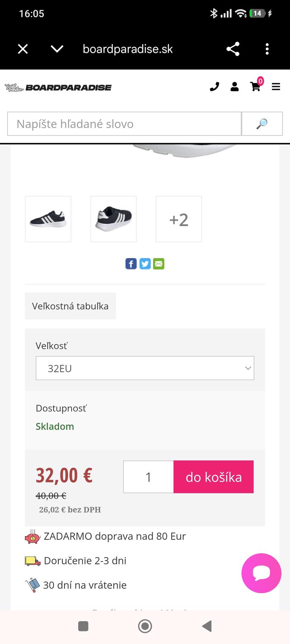Share product on Facebook
Viewport: 290px width, 644px height.
(x=131, y=264)
